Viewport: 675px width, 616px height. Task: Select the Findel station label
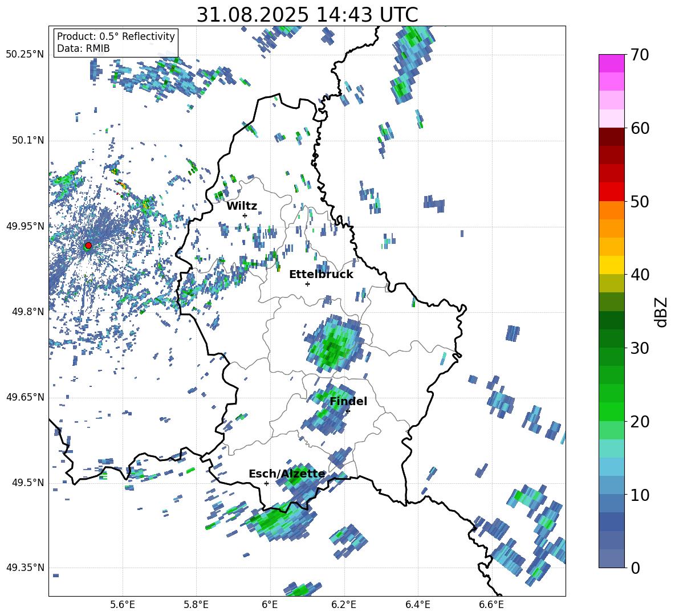[348, 401]
